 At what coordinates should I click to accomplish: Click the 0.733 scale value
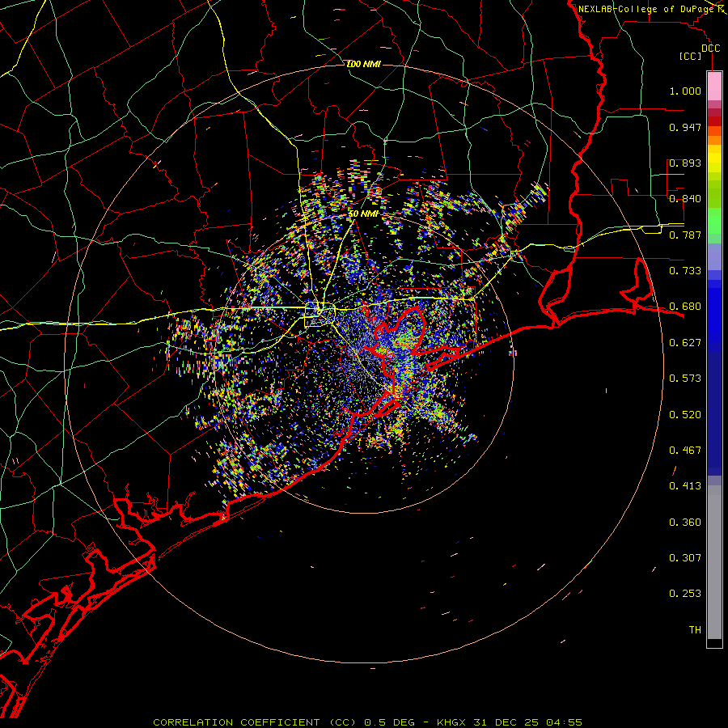tap(685, 271)
